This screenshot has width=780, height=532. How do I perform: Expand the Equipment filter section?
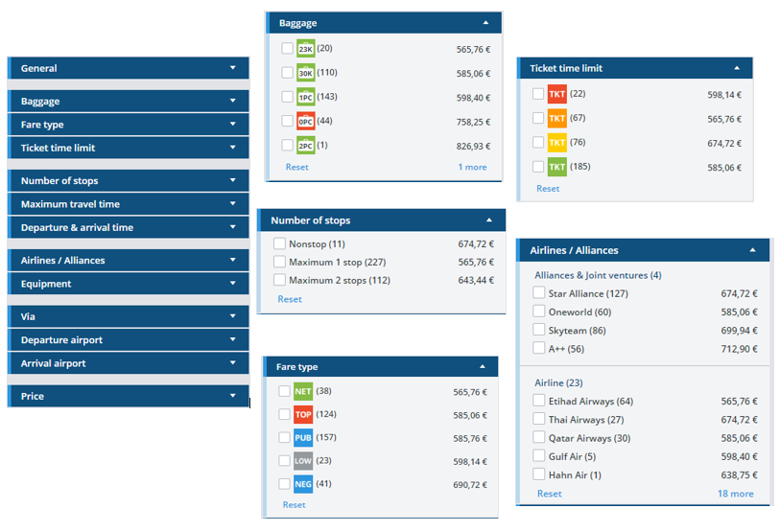click(x=128, y=284)
